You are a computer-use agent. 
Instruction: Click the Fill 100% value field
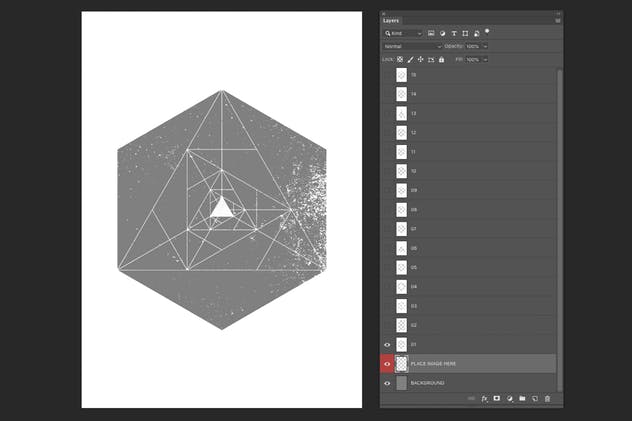(x=473, y=60)
